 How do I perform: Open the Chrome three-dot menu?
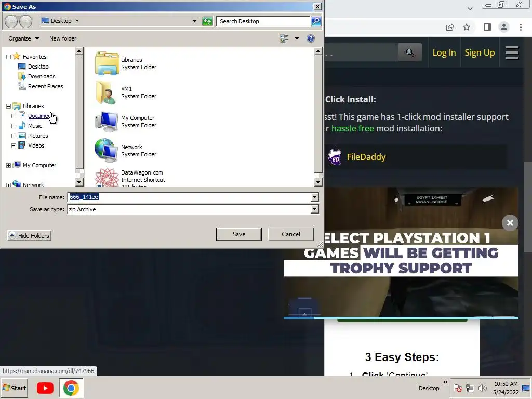point(521,27)
